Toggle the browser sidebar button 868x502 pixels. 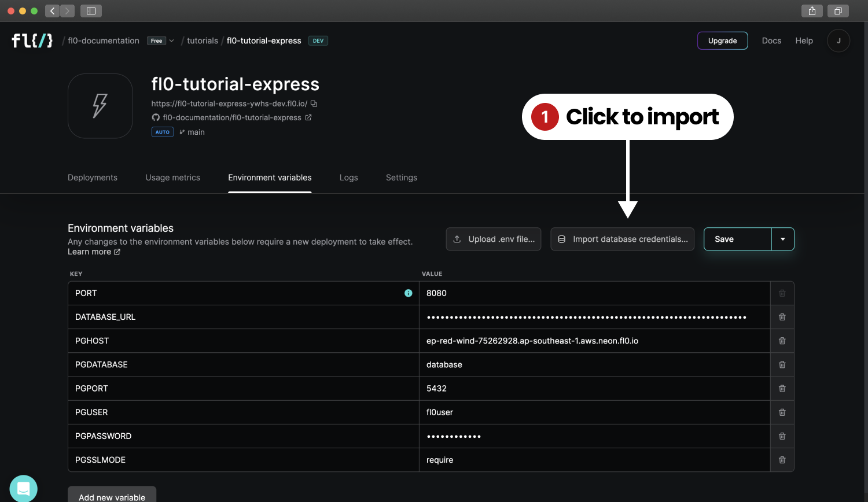point(91,10)
